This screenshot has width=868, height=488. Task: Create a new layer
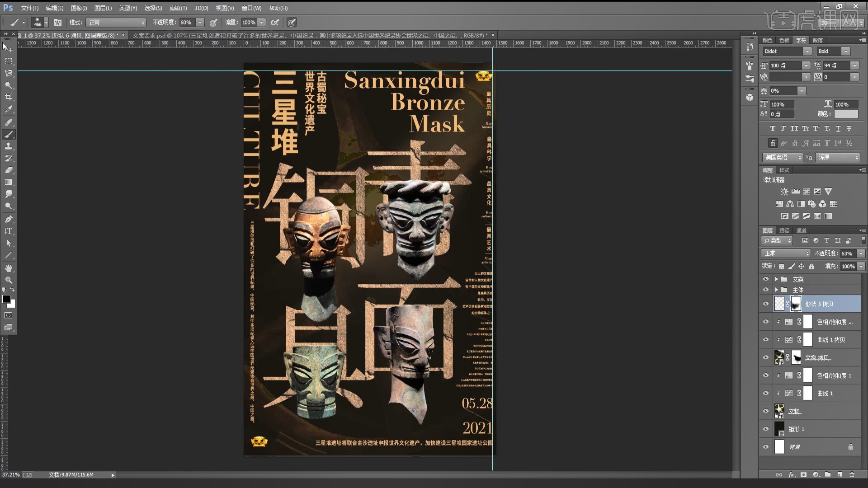(x=840, y=474)
